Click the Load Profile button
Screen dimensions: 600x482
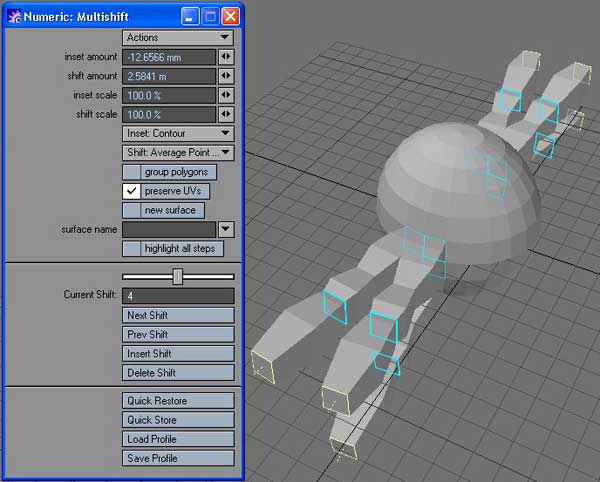coord(178,439)
